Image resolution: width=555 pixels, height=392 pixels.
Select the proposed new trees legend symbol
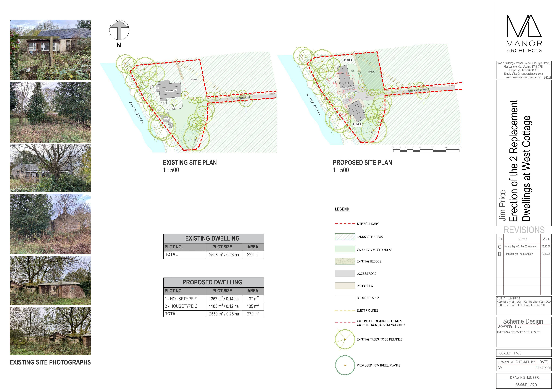click(x=345, y=365)
